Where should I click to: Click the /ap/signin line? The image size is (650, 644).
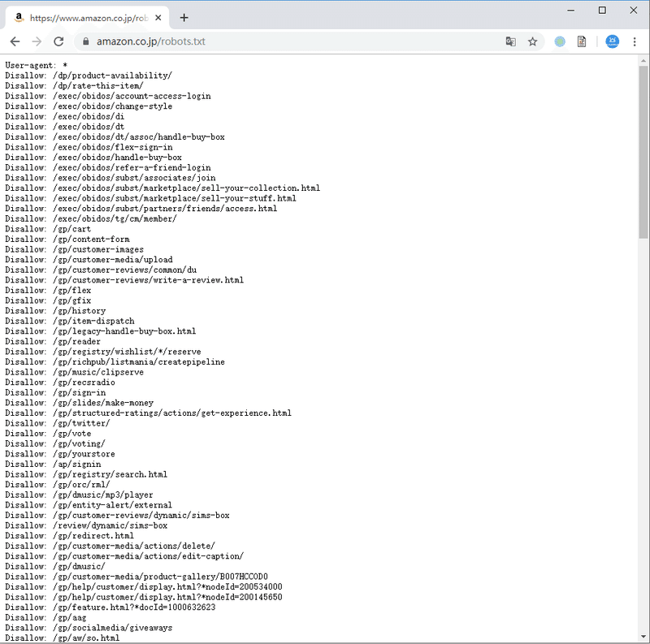coord(53,465)
